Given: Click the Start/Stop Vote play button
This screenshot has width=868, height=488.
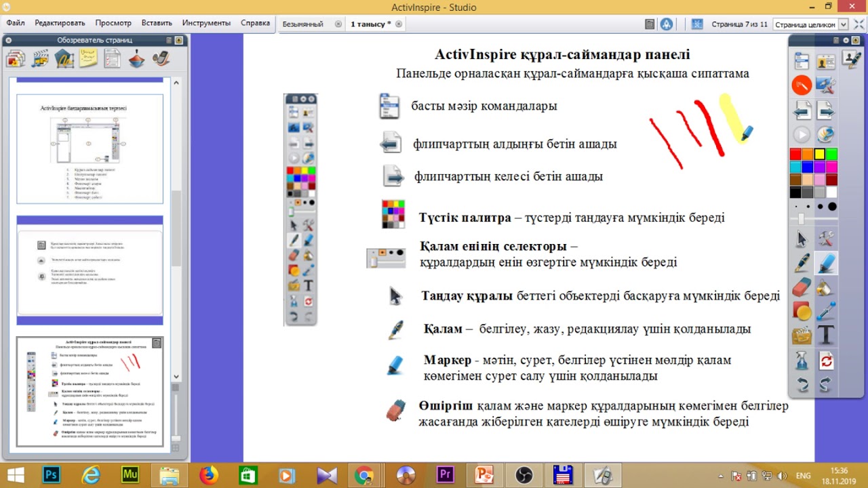Looking at the screenshot, I should point(802,134).
